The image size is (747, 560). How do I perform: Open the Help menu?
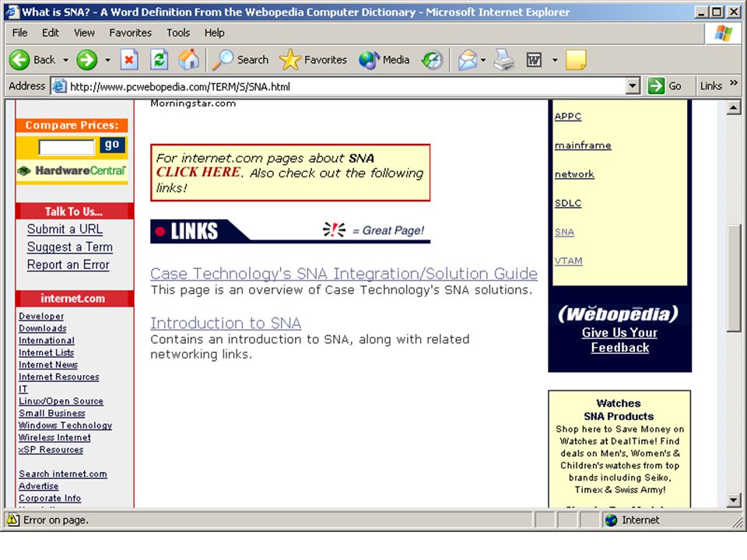[215, 33]
